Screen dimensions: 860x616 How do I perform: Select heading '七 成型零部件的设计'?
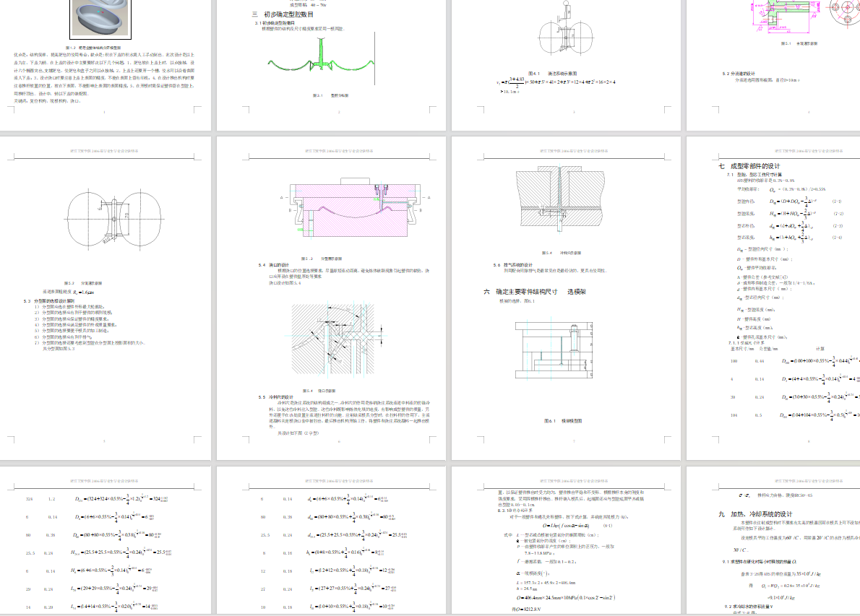(749, 166)
